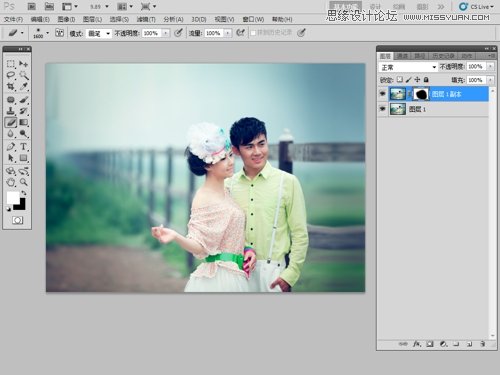Reset default foreground and background colors

pos(8,209)
